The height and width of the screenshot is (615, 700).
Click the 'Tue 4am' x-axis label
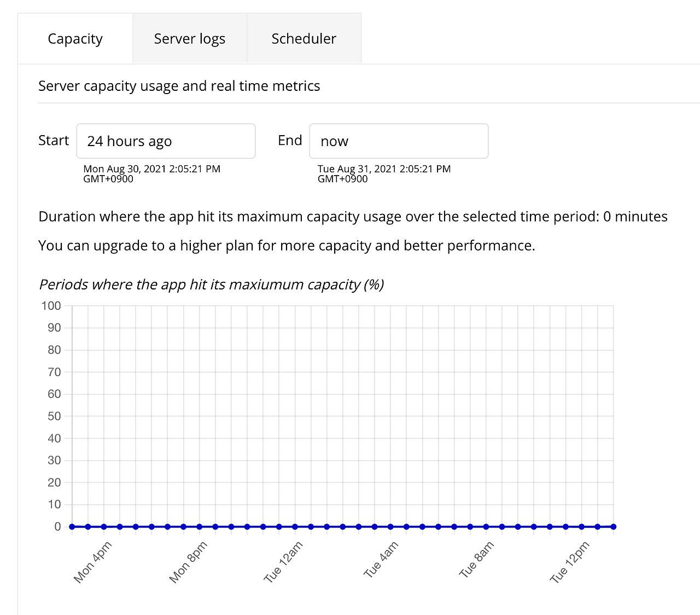click(x=381, y=559)
